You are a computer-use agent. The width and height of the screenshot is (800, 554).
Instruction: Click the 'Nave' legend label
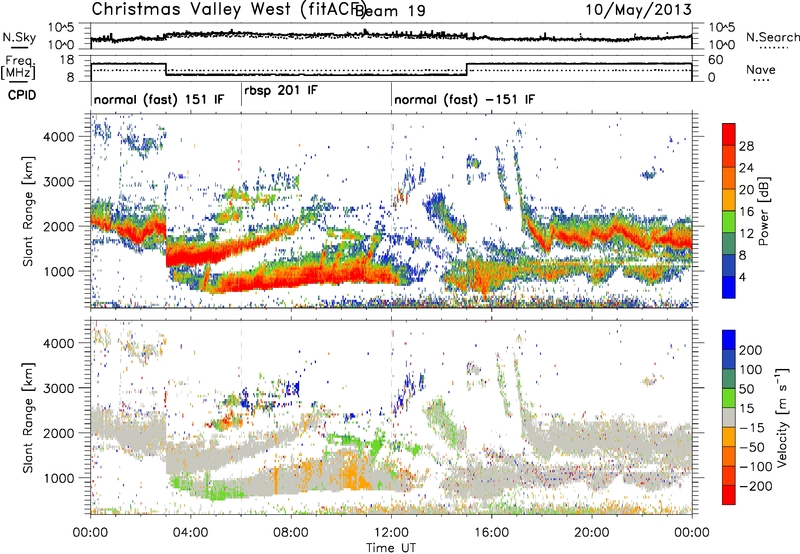coord(761,69)
